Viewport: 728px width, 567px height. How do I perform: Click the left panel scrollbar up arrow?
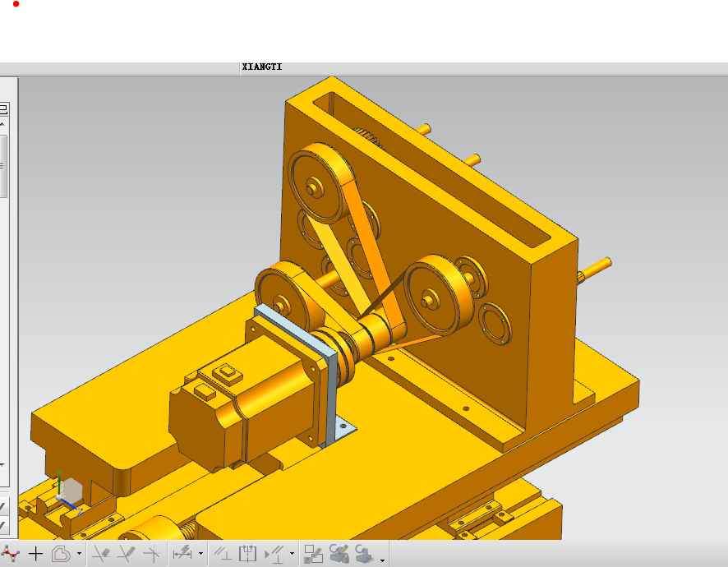(x=2, y=124)
